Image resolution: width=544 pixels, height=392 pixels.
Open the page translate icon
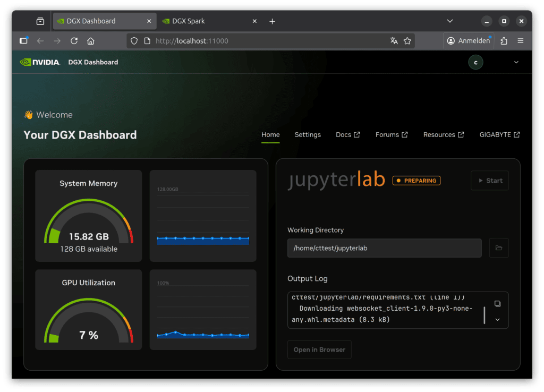pyautogui.click(x=394, y=41)
